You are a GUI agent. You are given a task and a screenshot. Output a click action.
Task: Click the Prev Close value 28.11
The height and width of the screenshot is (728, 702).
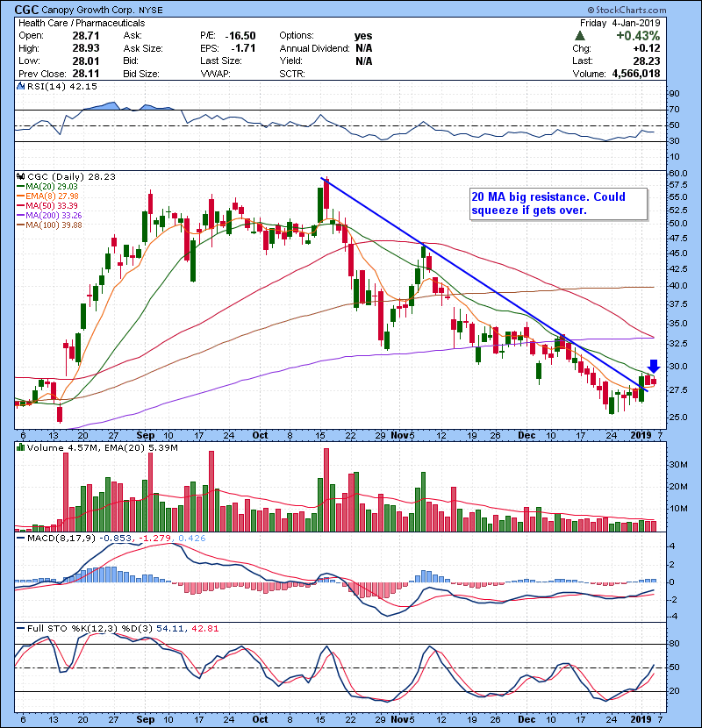pos(85,74)
